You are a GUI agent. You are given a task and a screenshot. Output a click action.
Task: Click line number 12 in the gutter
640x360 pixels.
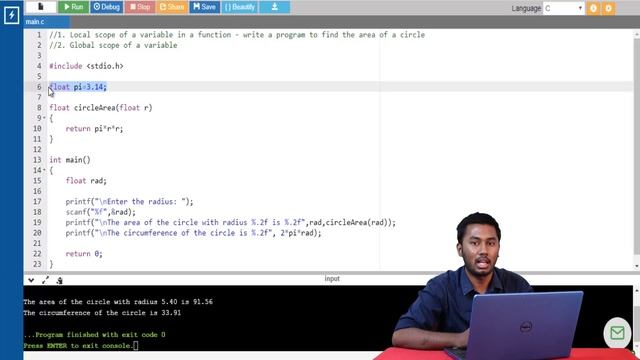coord(37,149)
